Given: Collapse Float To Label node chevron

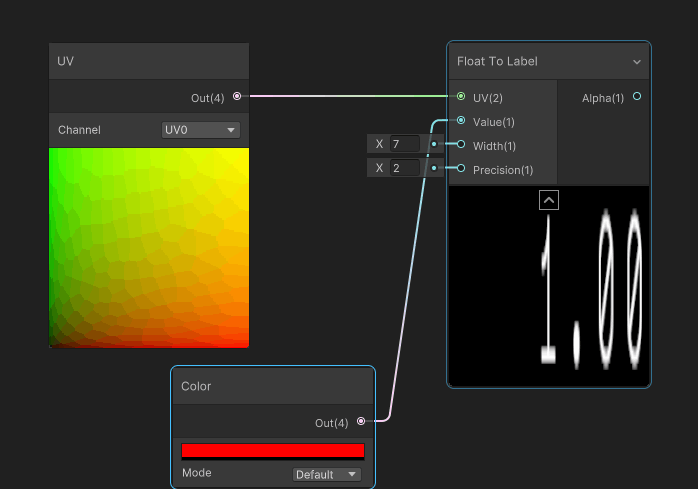Looking at the screenshot, I should [637, 62].
